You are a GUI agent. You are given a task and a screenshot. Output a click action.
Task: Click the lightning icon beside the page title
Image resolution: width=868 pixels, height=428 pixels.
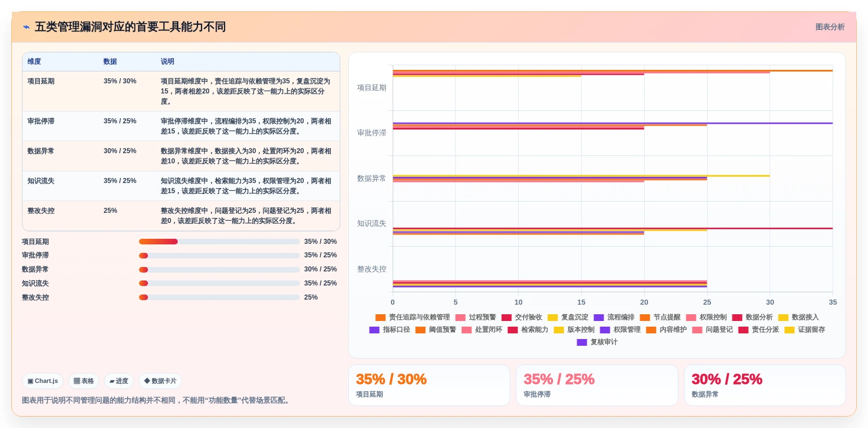pos(26,27)
